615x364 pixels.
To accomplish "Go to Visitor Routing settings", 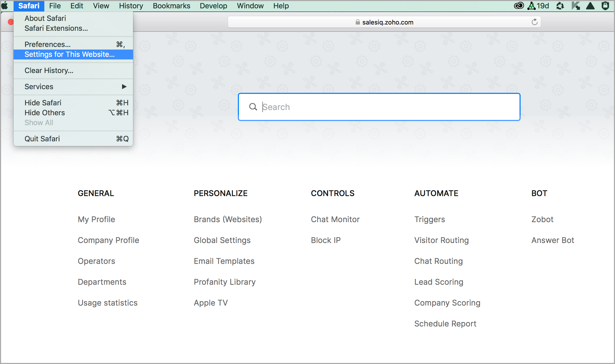I will 441,240.
